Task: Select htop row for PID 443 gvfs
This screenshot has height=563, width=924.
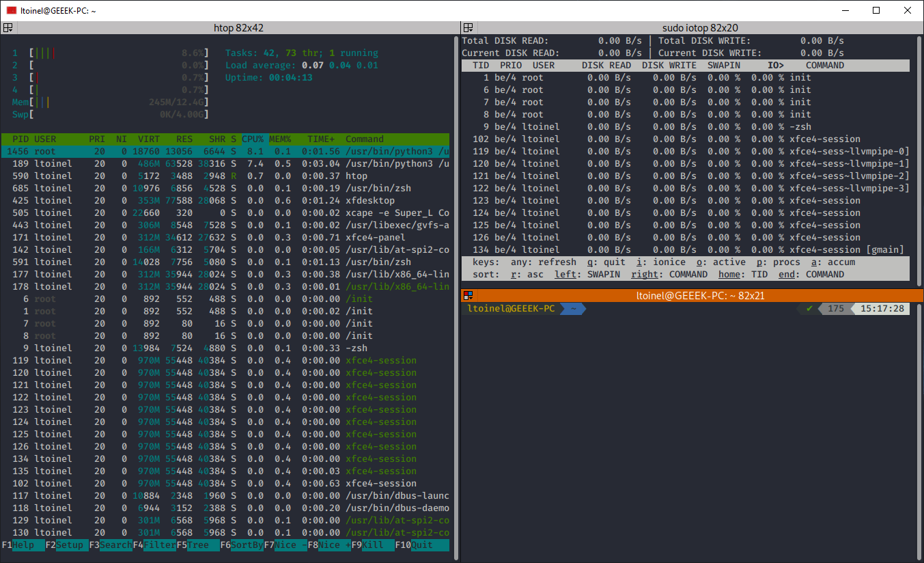Action: (225, 225)
